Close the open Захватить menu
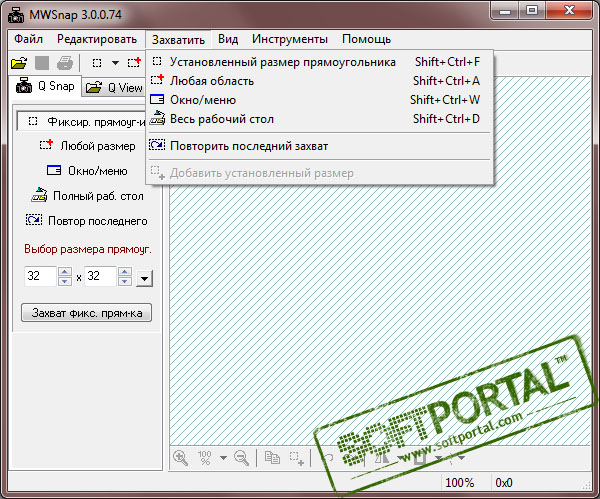600x499 pixels. pyautogui.click(x=178, y=40)
